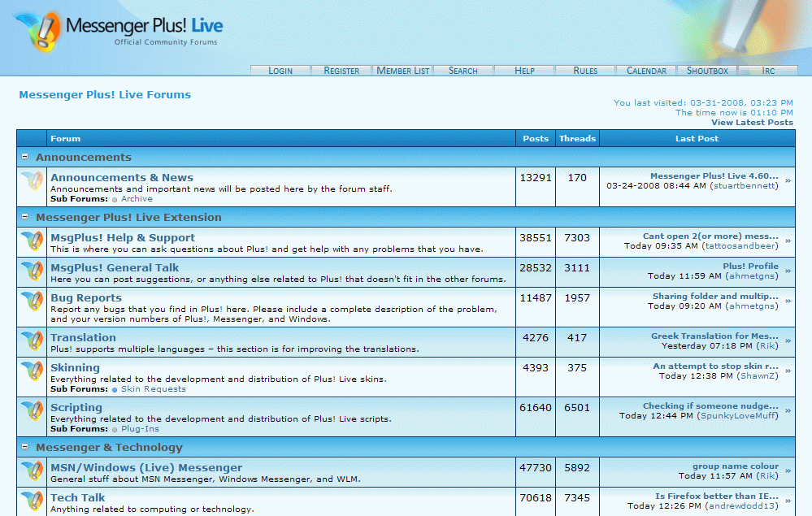Open the MsgPlus! General Talk forum

coord(115,267)
